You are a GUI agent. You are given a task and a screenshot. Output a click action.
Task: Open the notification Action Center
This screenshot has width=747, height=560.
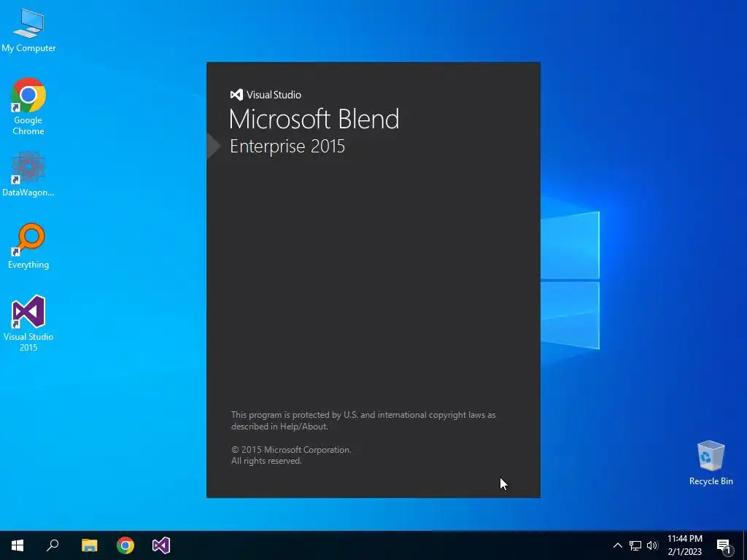tap(724, 545)
